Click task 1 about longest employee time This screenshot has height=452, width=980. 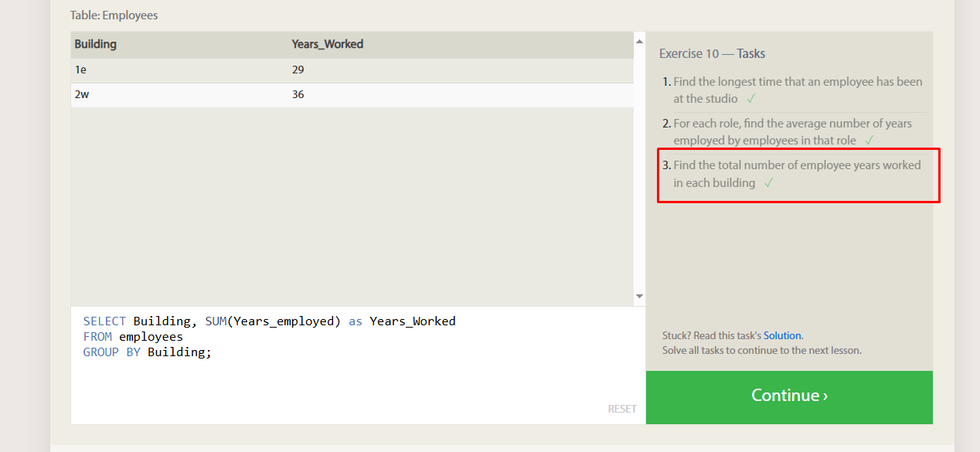798,90
